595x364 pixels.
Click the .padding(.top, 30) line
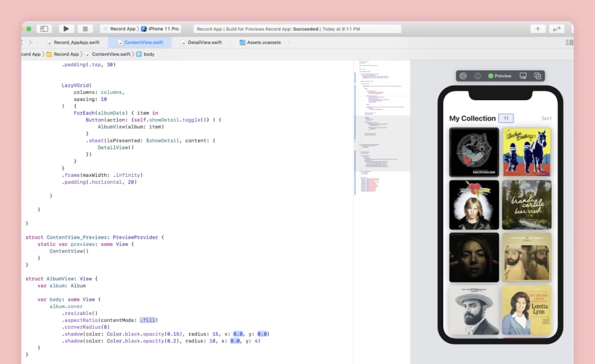pyautogui.click(x=88, y=65)
